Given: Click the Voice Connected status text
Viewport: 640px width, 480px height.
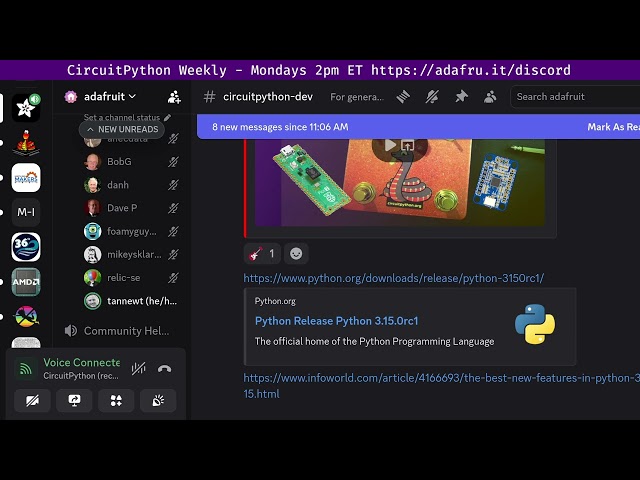Looking at the screenshot, I should point(82,362).
